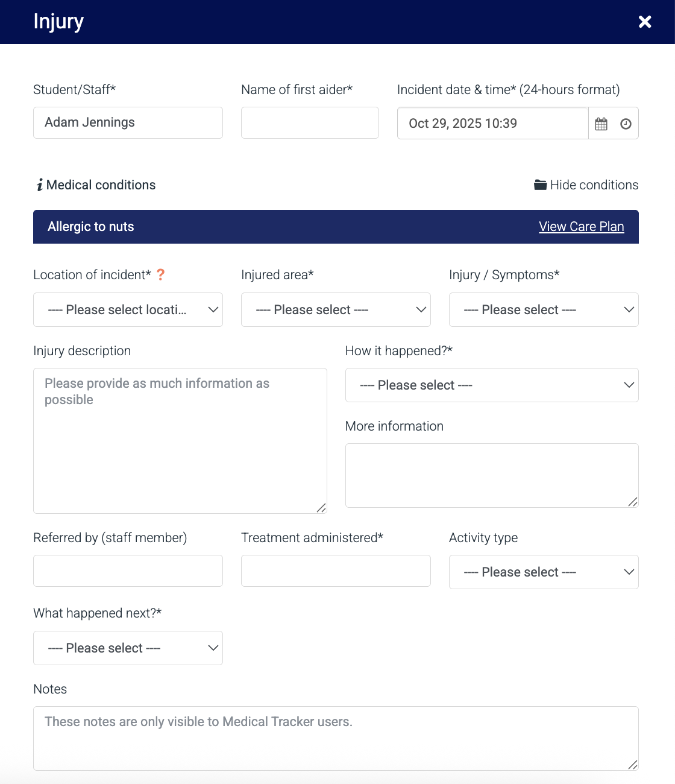Screen dimensions: 675x784
Task: Select the Treatment administered field
Action: pos(336,571)
